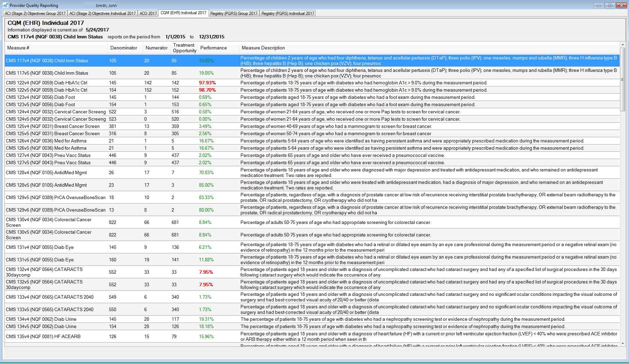Sort by Treatment Opportunity column header
This screenshot has width=629, height=364.
(x=184, y=48)
